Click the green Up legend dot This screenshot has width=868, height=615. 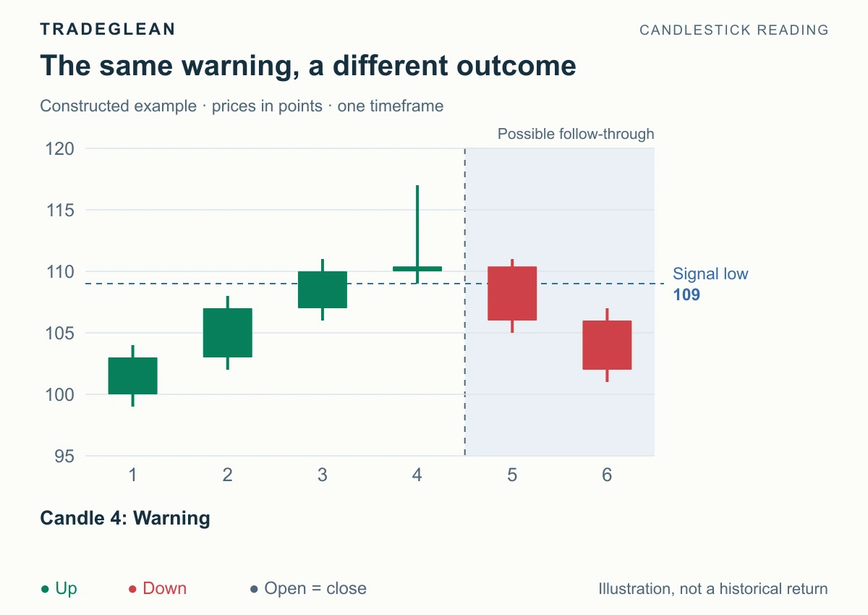tap(46, 589)
